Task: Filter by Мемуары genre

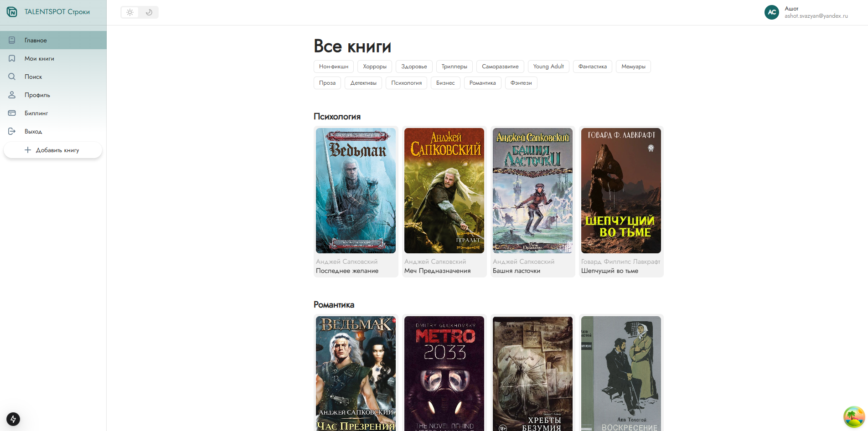Action: coord(633,67)
